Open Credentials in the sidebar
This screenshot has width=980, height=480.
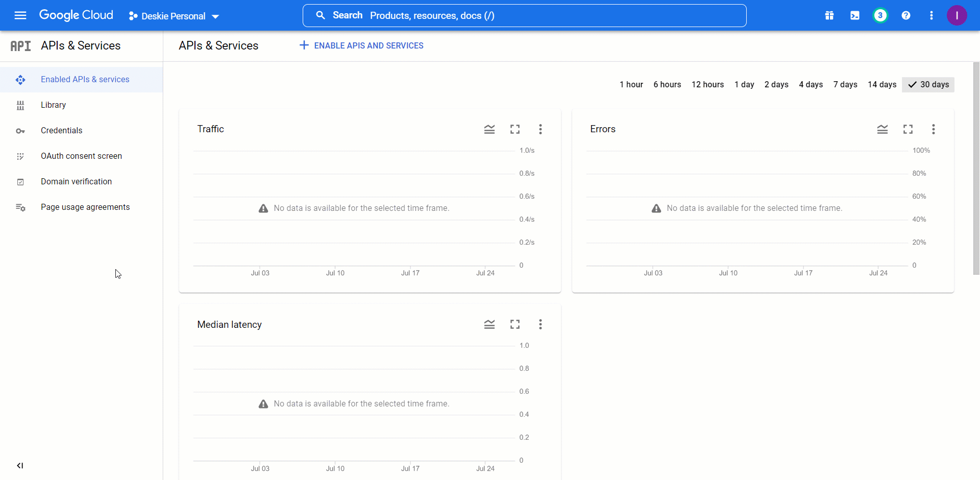[82, 131]
